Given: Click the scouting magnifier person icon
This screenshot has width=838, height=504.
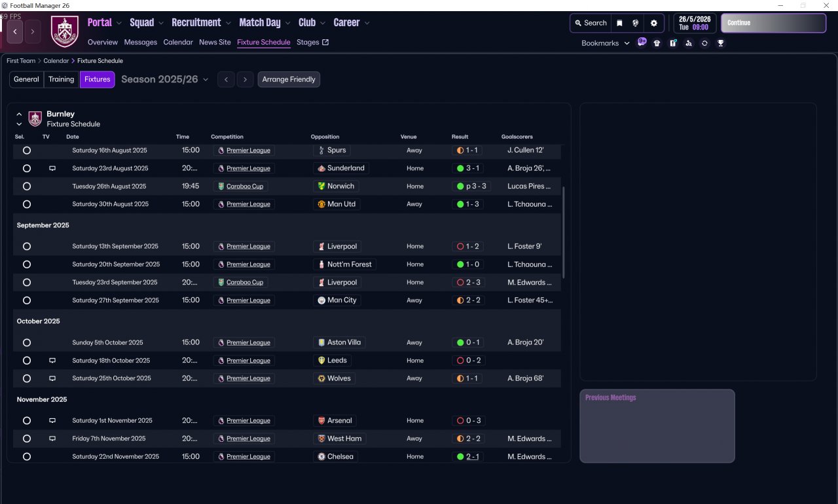Looking at the screenshot, I should 689,43.
